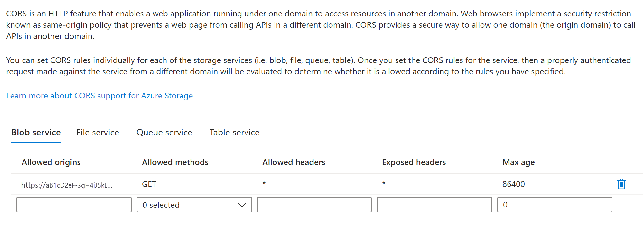Viewport: 644px width, 230px height.
Task: Focus the empty Exposed headers input field
Action: [x=434, y=205]
